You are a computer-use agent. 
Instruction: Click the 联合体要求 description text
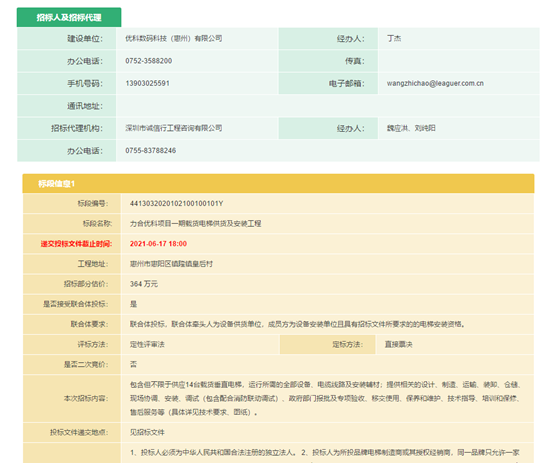pyautogui.click(x=297, y=324)
